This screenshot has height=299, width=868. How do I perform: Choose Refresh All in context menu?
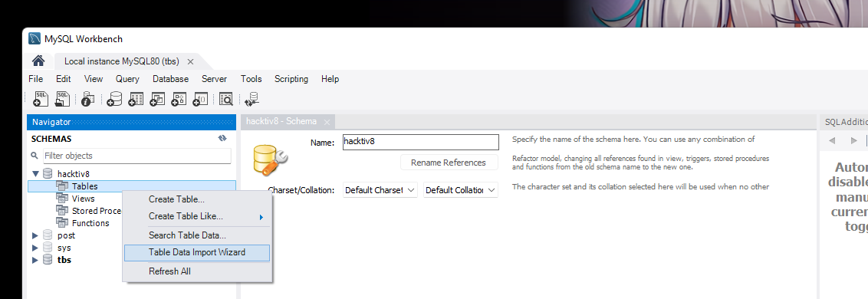197,271
